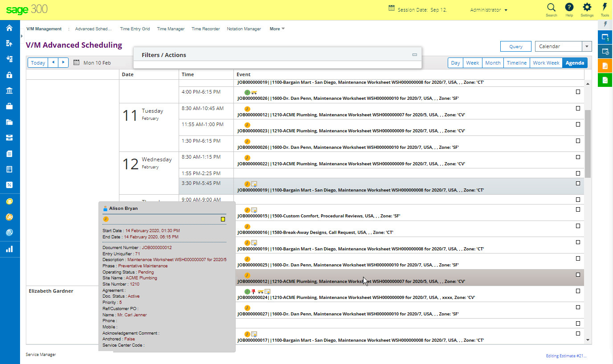Open Tools lightning icon in top bar
This screenshot has width=613, height=364.
[x=605, y=9]
